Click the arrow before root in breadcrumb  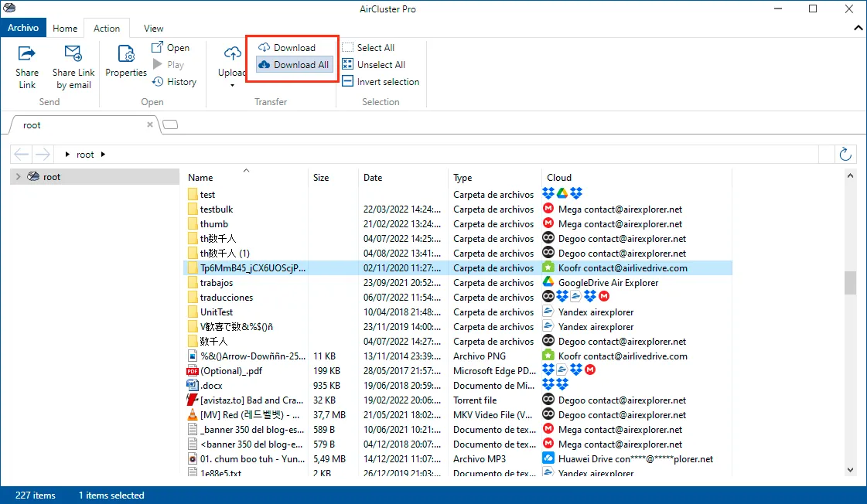[67, 154]
